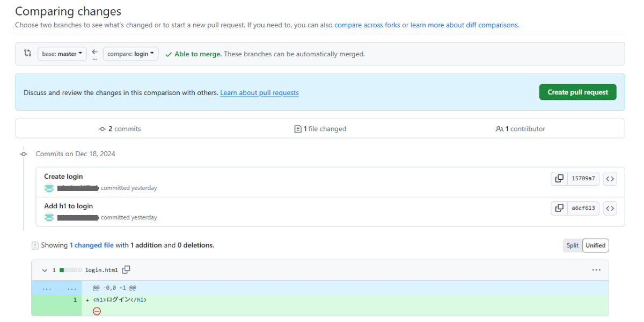
Task: Click the no-newline warning icon in diff
Action: tap(97, 311)
